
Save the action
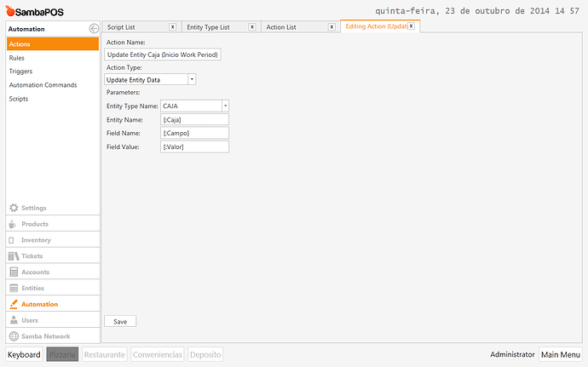pyautogui.click(x=120, y=321)
